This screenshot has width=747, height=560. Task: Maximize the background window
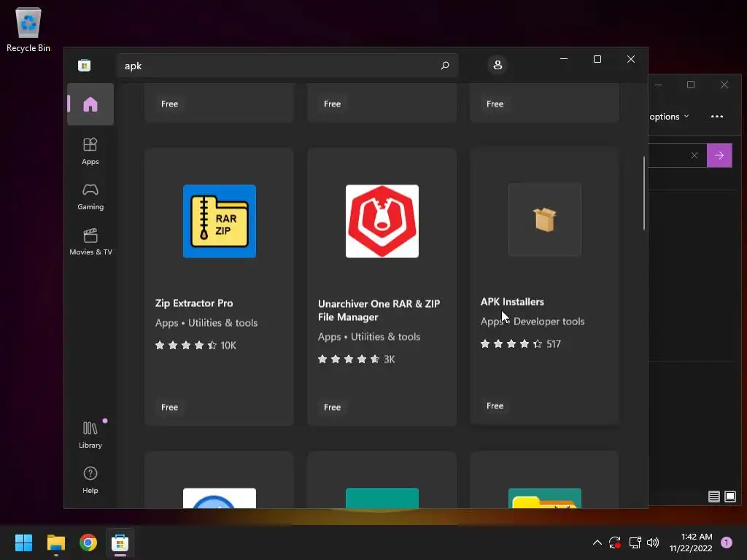coord(691,85)
